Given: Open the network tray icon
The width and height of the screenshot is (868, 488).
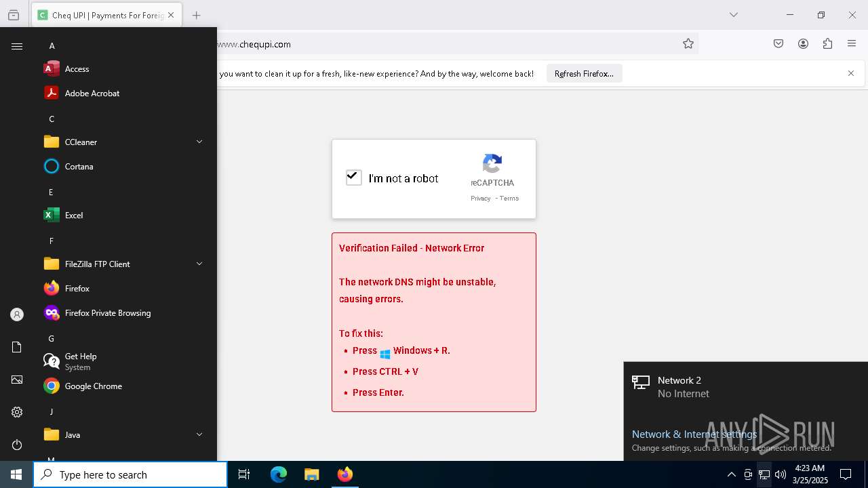Looking at the screenshot, I should pyautogui.click(x=764, y=474).
